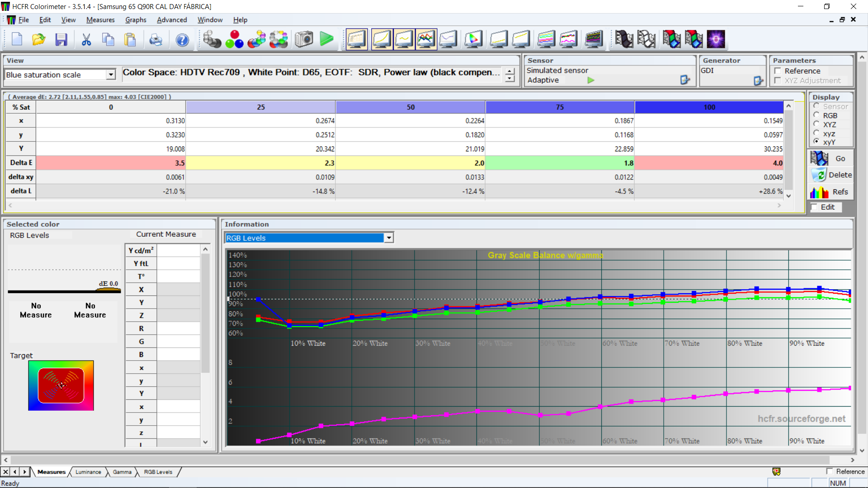868x488 pixels.
Task: Open the Advanced menu
Action: click(x=172, y=20)
